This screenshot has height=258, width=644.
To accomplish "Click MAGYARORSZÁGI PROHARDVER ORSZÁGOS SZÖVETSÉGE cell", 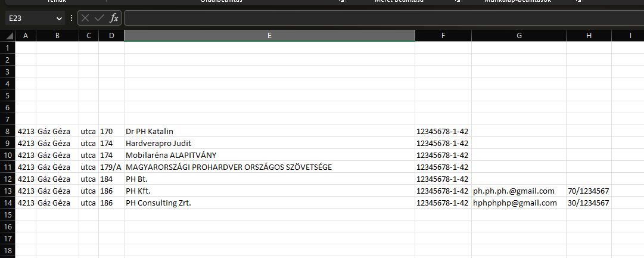I will [x=269, y=167].
